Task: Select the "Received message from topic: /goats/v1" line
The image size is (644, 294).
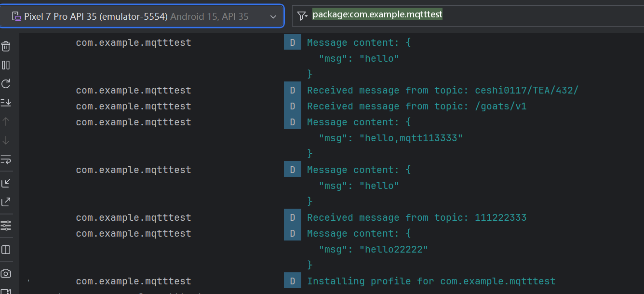Action: [417, 106]
